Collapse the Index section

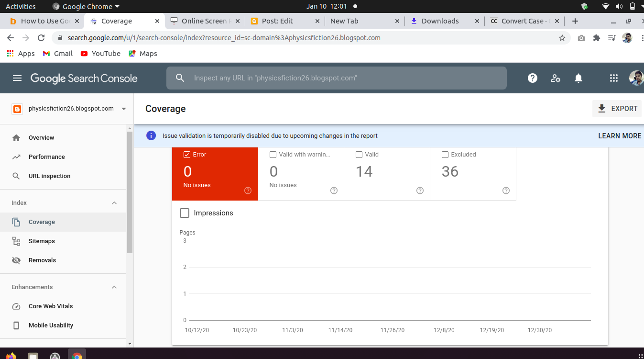click(114, 203)
